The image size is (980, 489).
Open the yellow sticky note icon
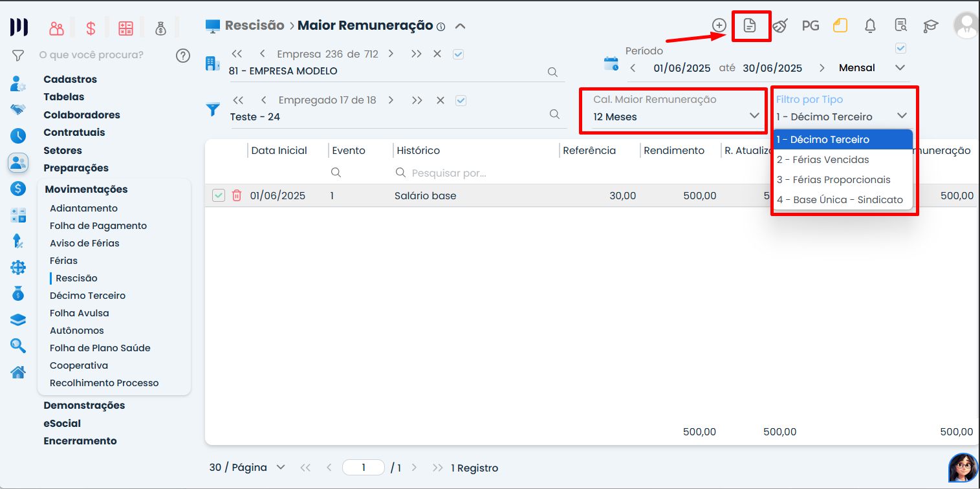click(840, 26)
